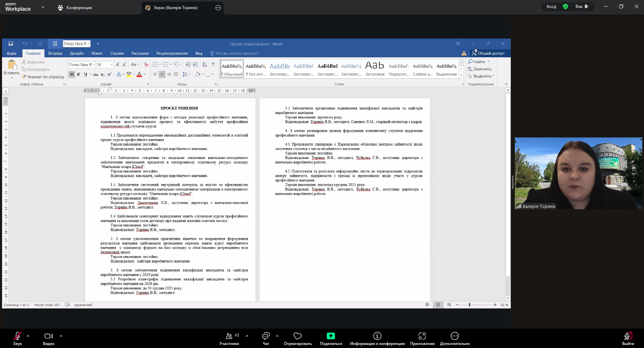Open the Zoom Chat panel
The width and height of the screenshot is (644, 348).
[x=266, y=336]
